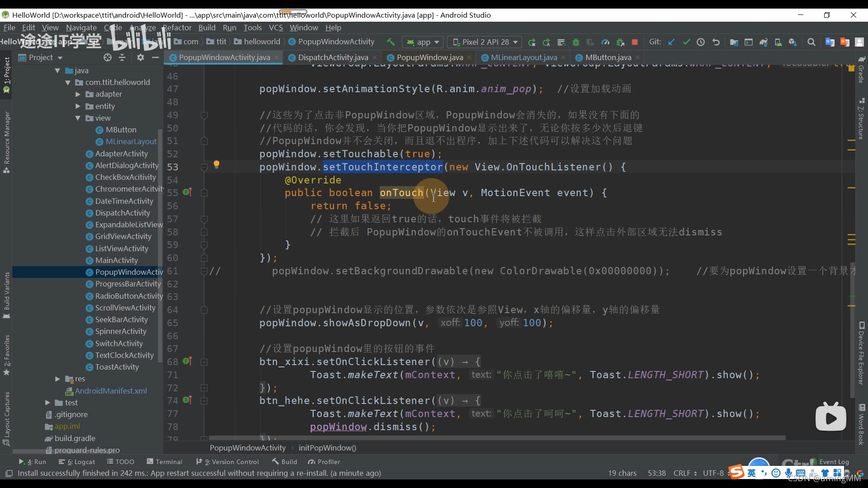Expand folded lambda on line 68
The image size is (868, 488).
pyautogui.click(x=204, y=362)
